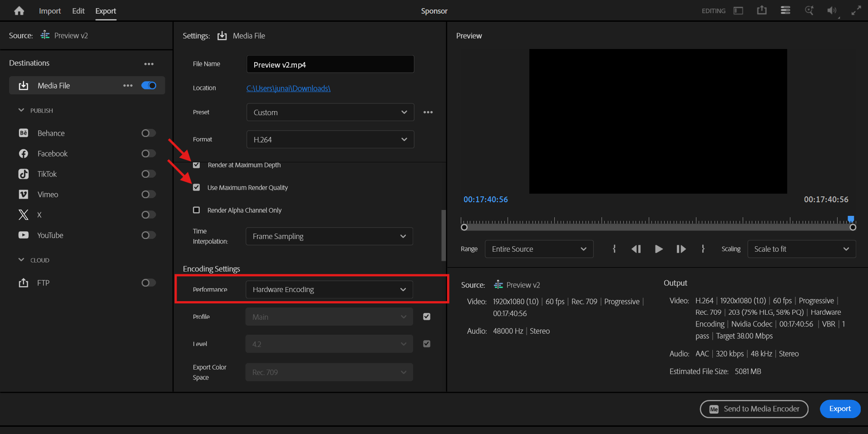Select the Export tab

click(x=106, y=11)
